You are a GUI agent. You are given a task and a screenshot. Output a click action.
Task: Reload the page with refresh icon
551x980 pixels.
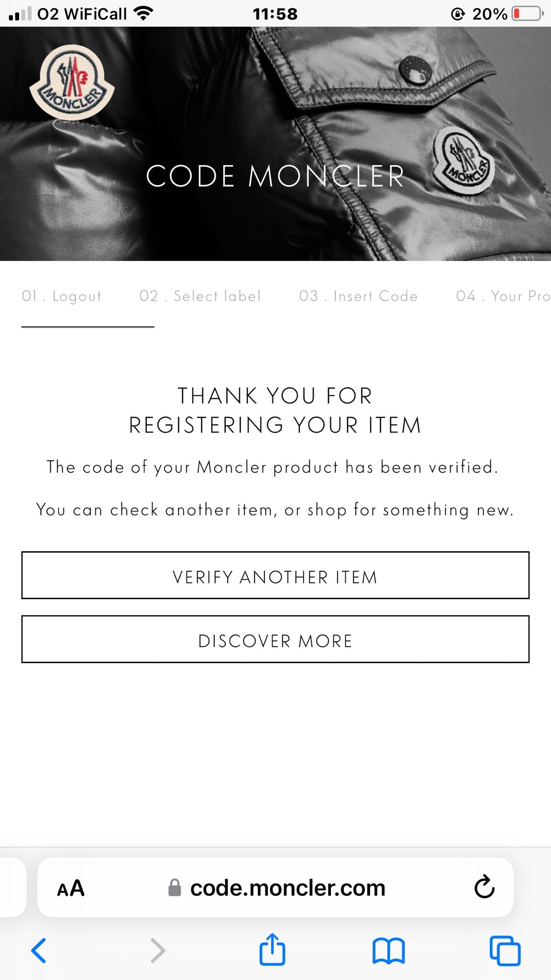click(x=484, y=888)
